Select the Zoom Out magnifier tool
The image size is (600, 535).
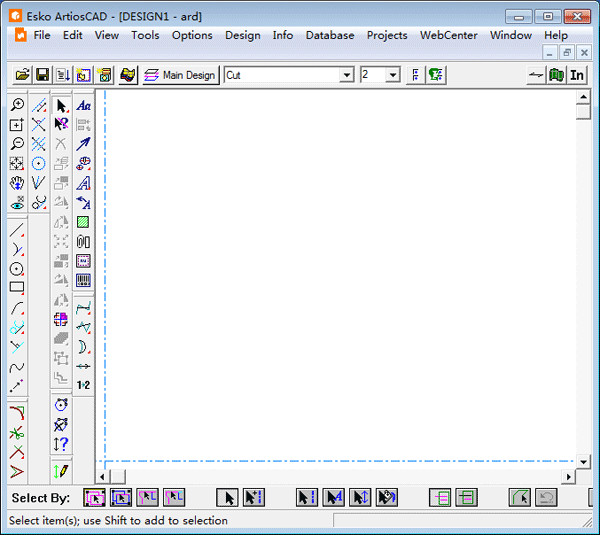tap(17, 144)
